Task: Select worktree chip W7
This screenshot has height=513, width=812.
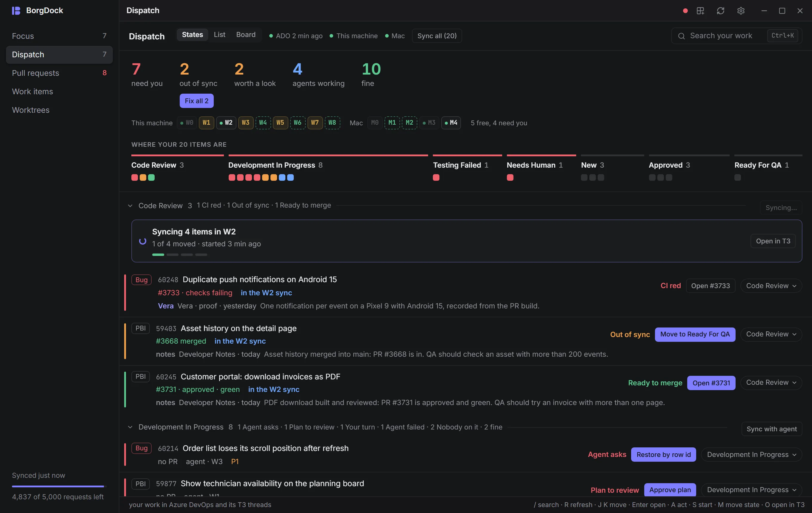Action: coord(315,123)
